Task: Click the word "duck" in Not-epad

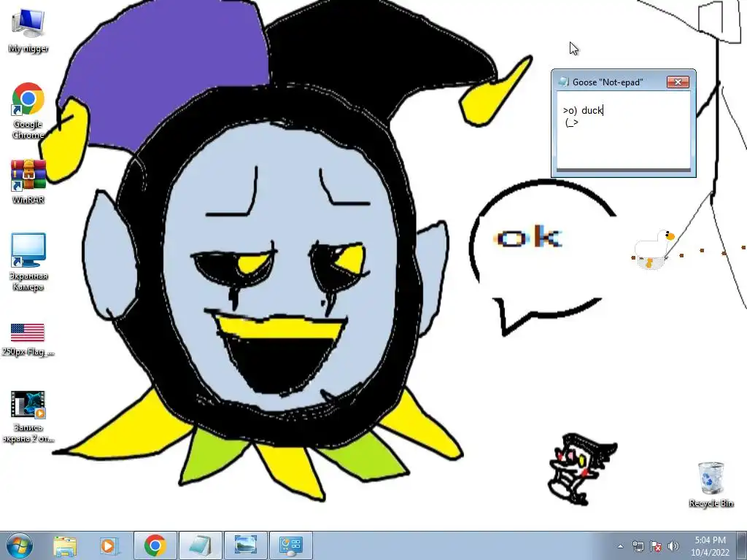Action: pos(592,111)
